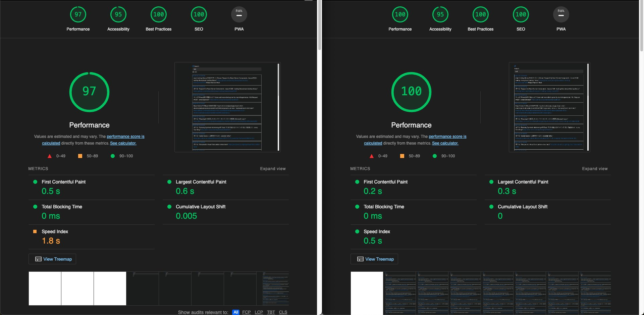Image resolution: width=644 pixels, height=315 pixels.
Task: Select Accessibility in the left summary navigation
Action: [118, 18]
